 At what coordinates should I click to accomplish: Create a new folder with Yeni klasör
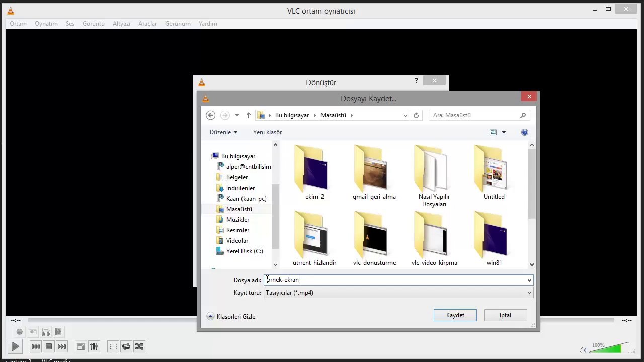(x=267, y=132)
